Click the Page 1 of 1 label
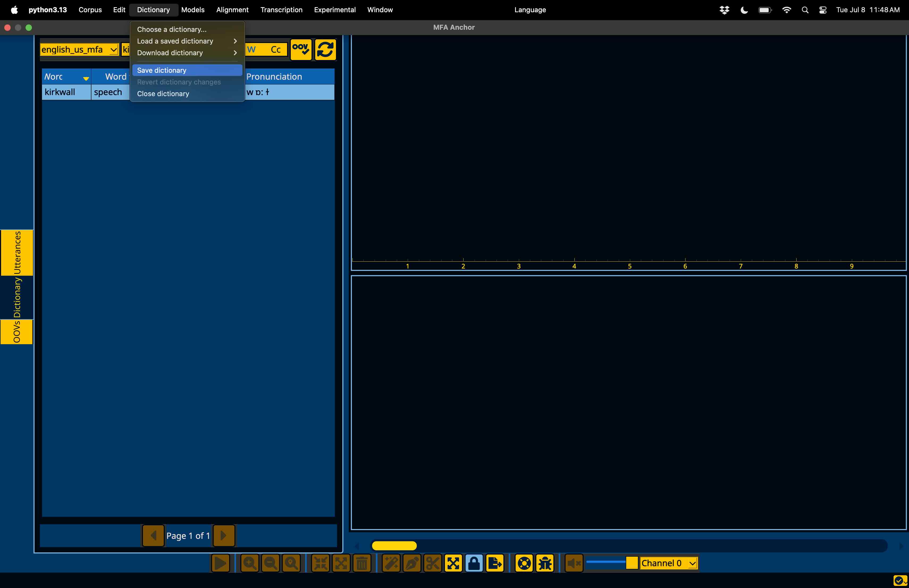 coord(188,536)
